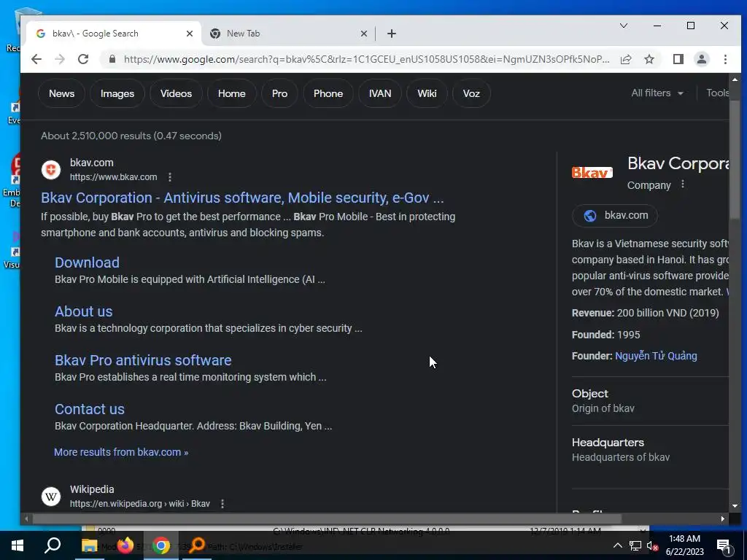This screenshot has width=747, height=560.
Task: Open Chrome side panel
Action: click(678, 59)
